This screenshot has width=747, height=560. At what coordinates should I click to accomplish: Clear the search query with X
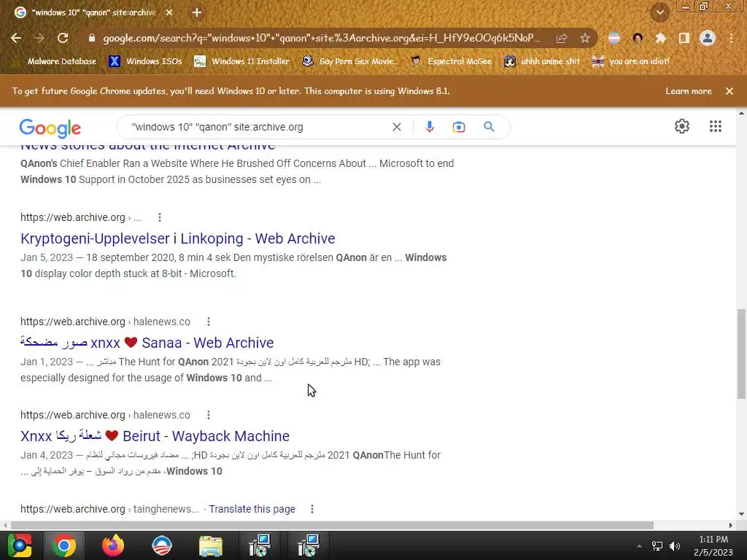pos(396,127)
